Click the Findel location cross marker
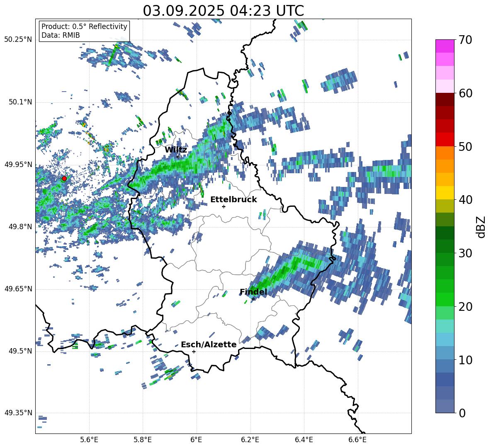 coord(253,299)
